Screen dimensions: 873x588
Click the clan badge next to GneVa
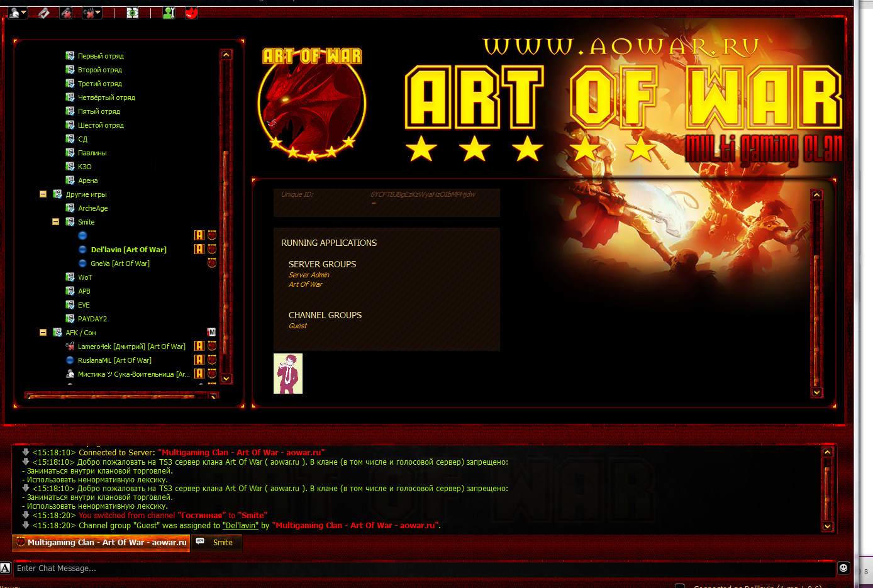click(x=212, y=263)
